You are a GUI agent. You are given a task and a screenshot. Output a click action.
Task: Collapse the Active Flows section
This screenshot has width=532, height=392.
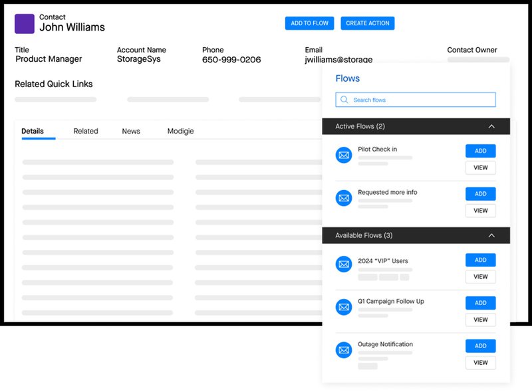pos(491,126)
